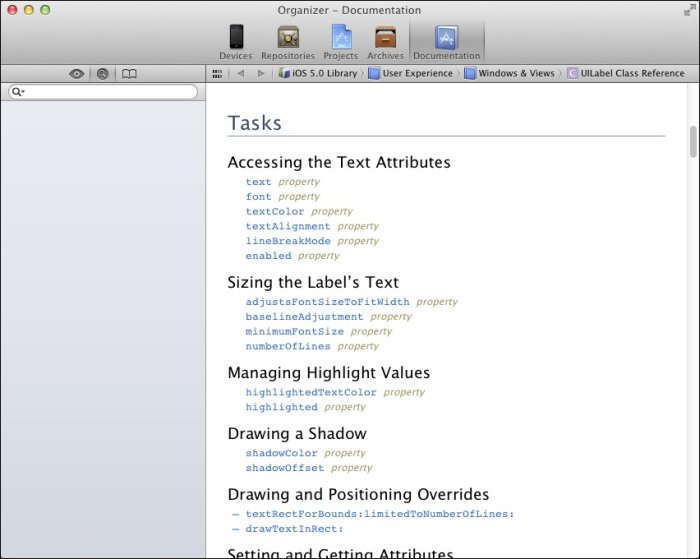This screenshot has height=559, width=700.
Task: Open the bookmarks book icon
Action: click(x=129, y=74)
